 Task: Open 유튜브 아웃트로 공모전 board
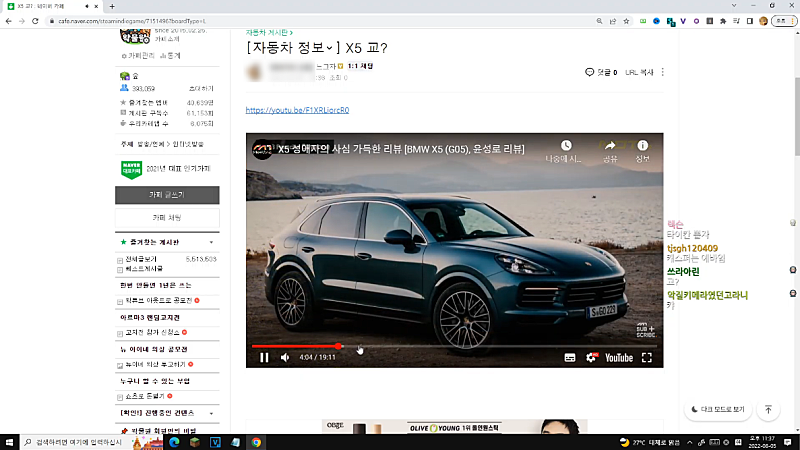pos(159,301)
